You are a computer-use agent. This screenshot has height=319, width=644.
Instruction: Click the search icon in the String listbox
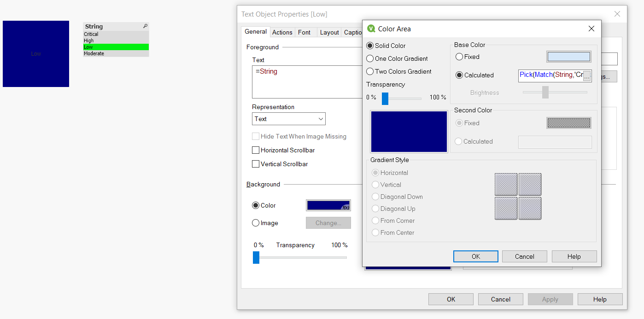click(145, 26)
